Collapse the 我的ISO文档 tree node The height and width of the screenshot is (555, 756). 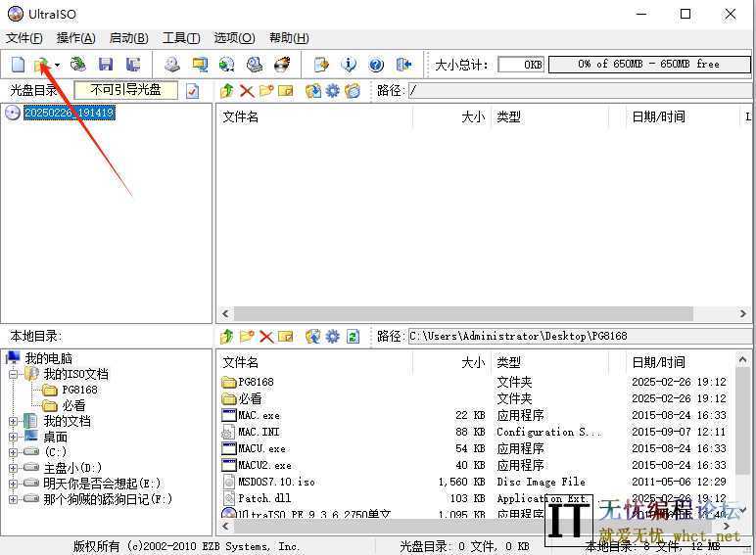tap(14, 374)
